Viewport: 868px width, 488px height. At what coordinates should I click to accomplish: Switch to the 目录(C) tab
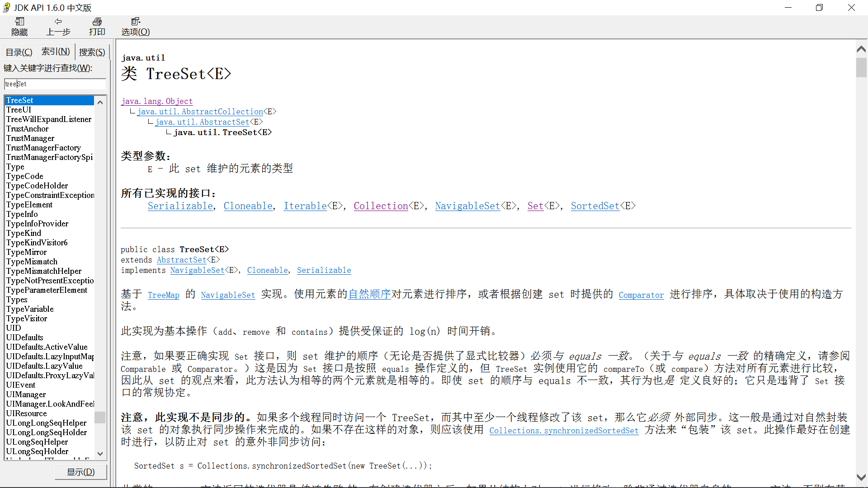click(x=19, y=52)
